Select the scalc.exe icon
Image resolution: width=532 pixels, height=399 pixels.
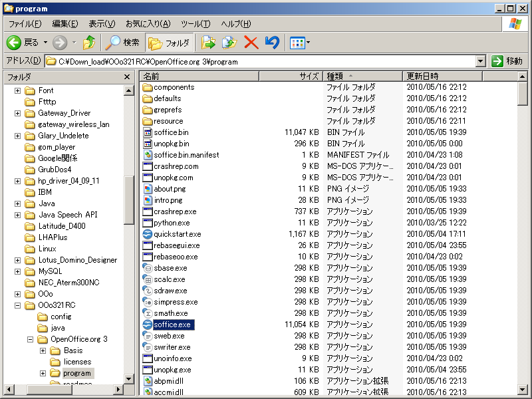147,279
